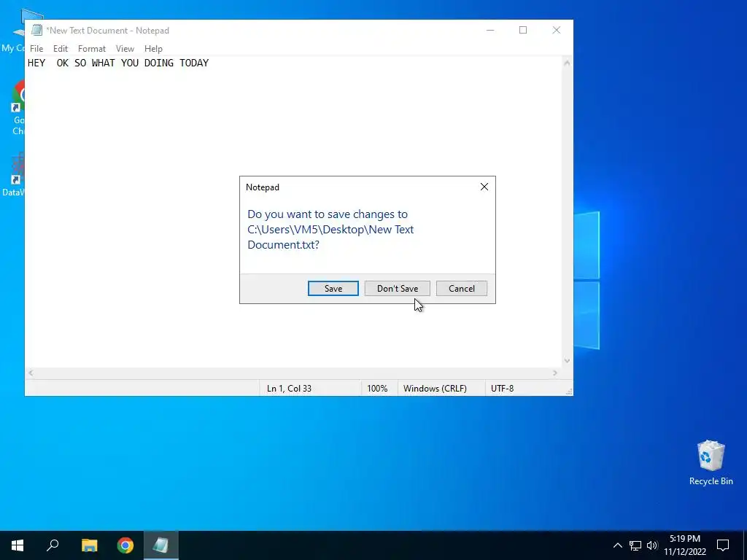Click the Notepad dialog title text

pos(263,187)
